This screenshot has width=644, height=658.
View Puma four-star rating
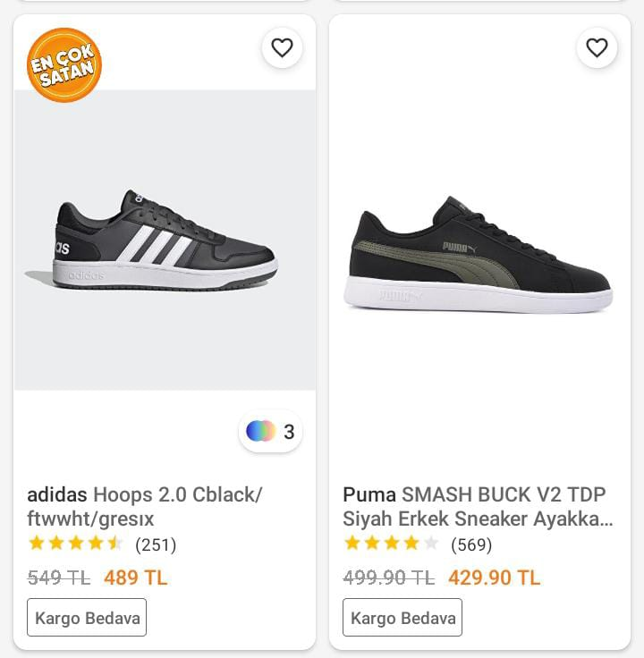coord(391,544)
